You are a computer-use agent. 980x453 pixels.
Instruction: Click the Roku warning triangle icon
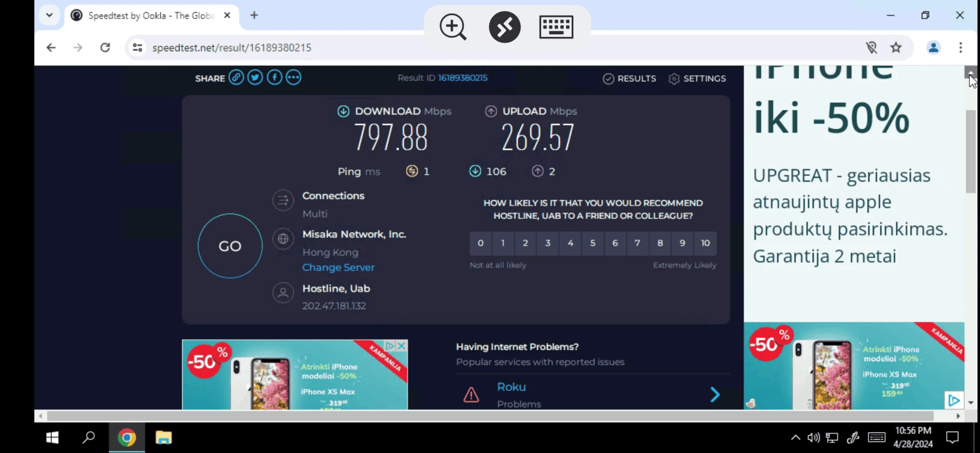[x=471, y=395]
